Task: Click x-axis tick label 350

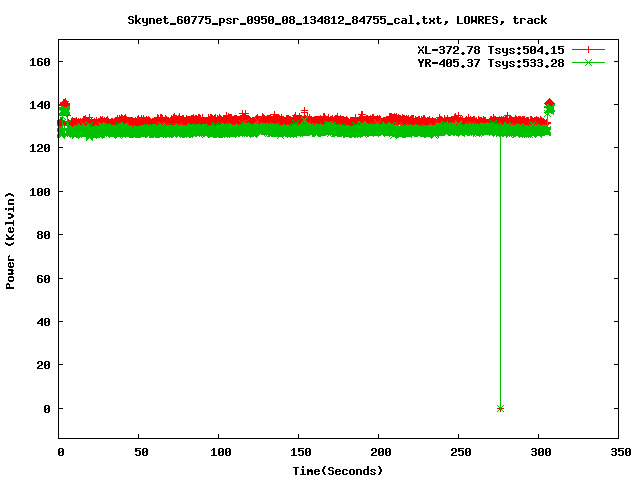Action: coord(621,452)
